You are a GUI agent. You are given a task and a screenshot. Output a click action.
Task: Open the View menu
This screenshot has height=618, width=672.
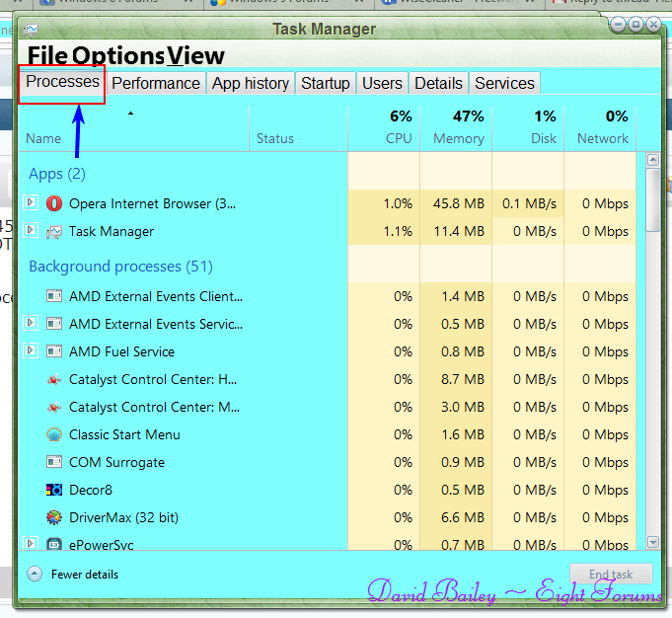point(195,55)
